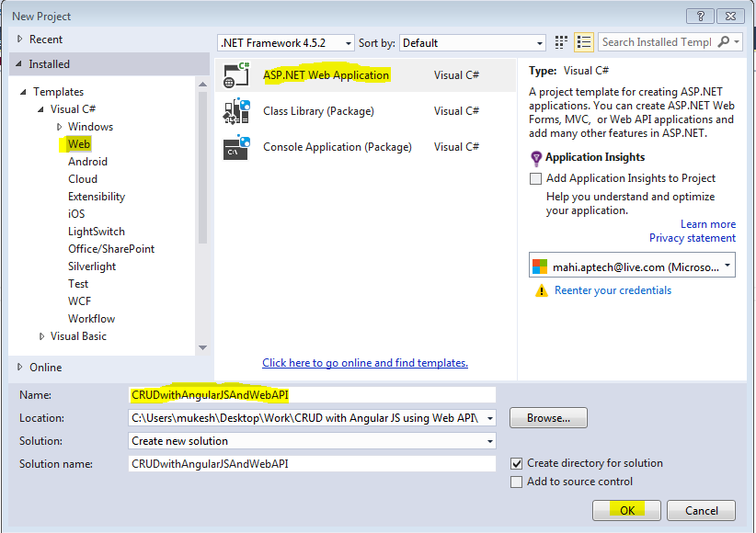Click the Search Installed Templates box
The width and height of the screenshot is (756, 533).
[x=657, y=42]
